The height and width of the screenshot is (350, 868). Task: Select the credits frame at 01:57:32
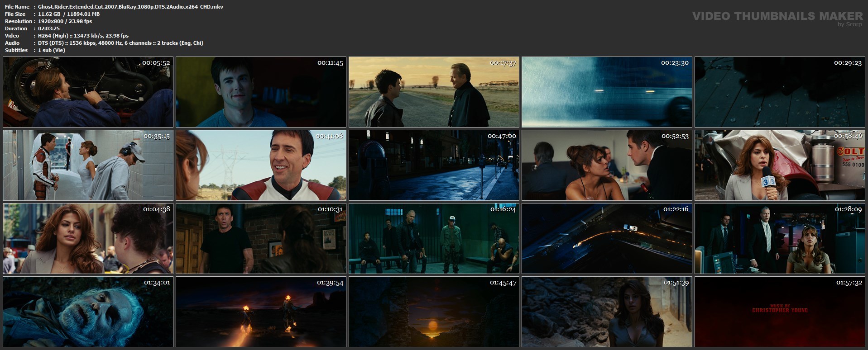[x=780, y=312]
